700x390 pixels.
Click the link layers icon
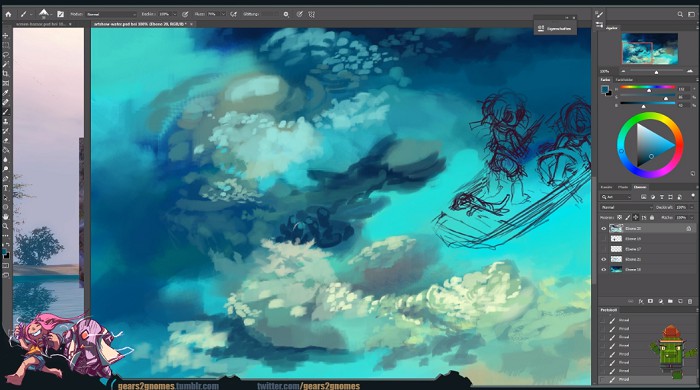click(x=631, y=302)
